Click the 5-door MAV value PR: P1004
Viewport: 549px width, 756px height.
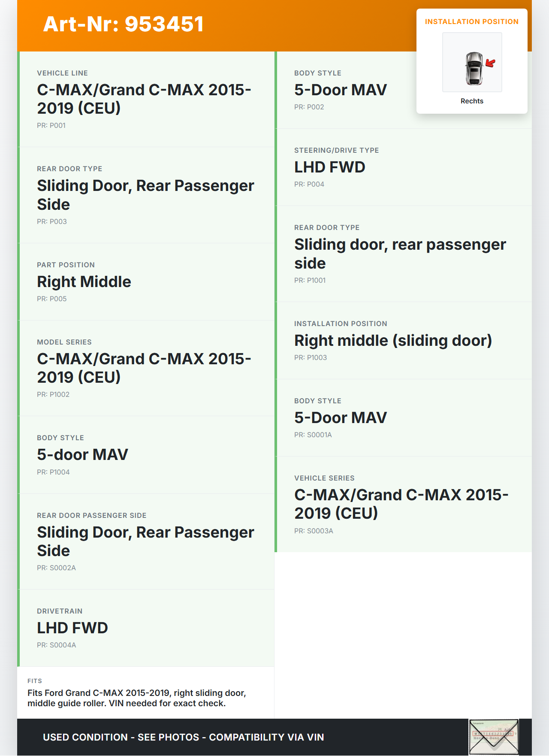pos(82,455)
